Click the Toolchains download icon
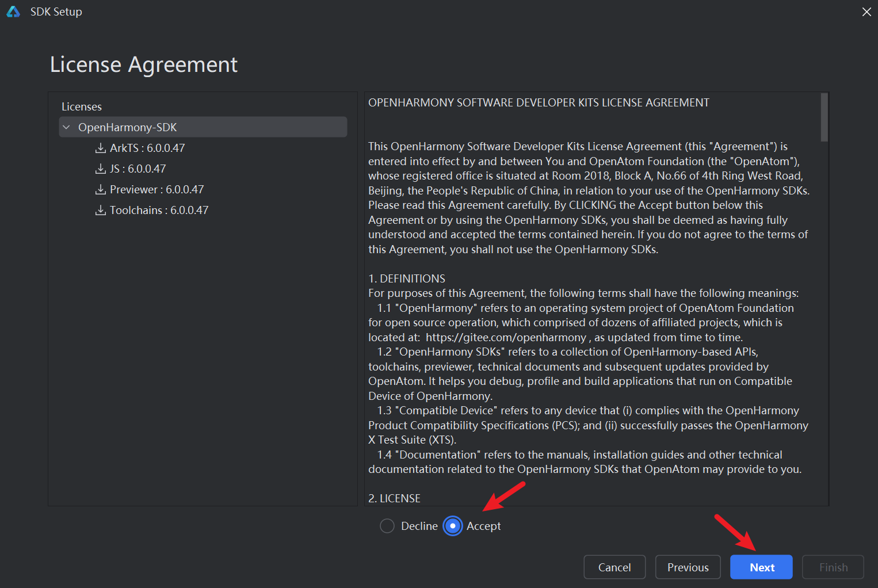Screen dimensions: 878x588 101,210
